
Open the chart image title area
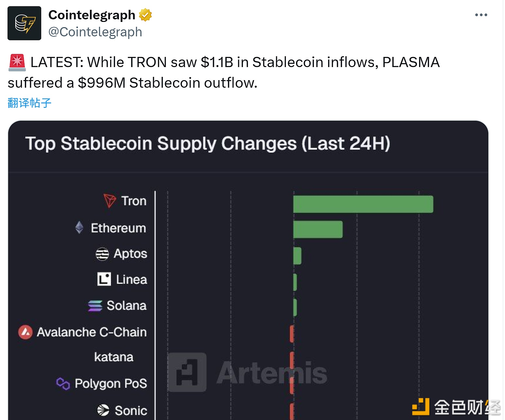(208, 144)
